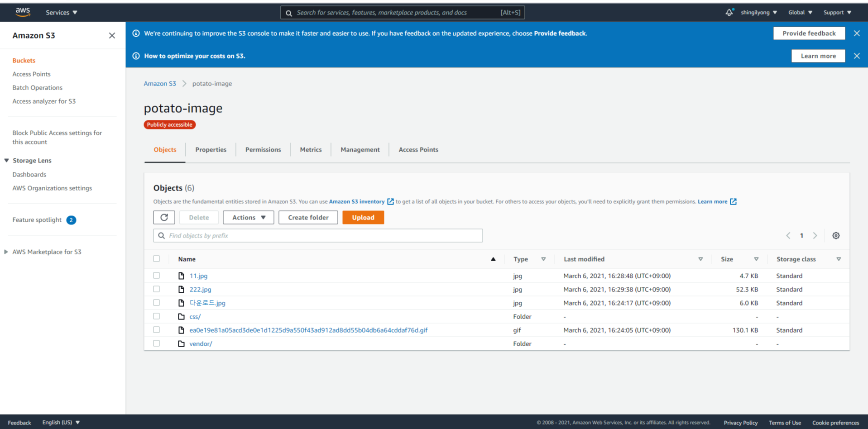Screen dimensions: 868x429
Task: Click the file icon for 11.jpg
Action: [x=181, y=276]
